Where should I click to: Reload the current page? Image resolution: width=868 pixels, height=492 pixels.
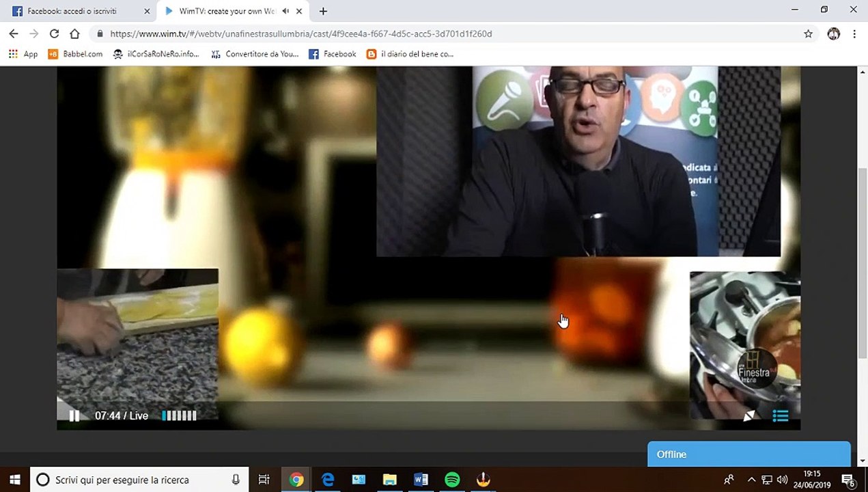click(55, 33)
